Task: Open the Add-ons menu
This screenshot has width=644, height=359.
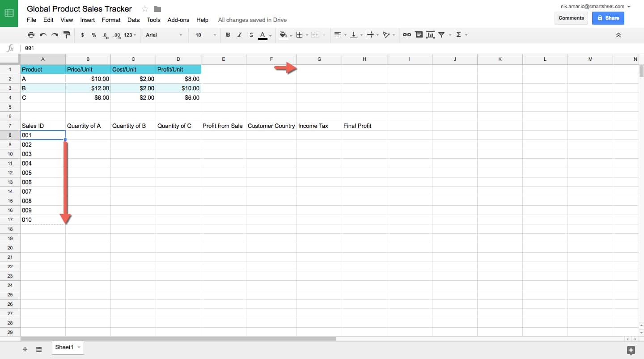Action: (178, 20)
